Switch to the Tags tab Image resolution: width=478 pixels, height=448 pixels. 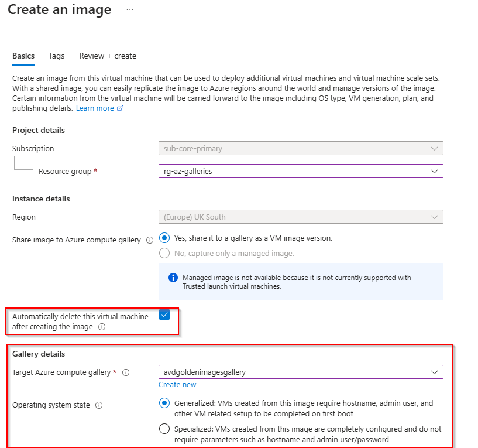[x=56, y=56]
